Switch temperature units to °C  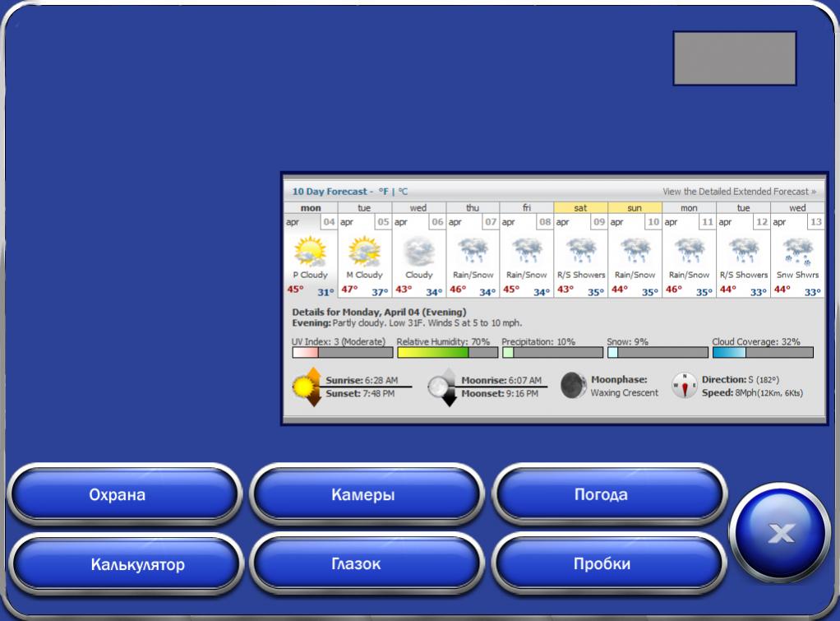click(x=403, y=192)
